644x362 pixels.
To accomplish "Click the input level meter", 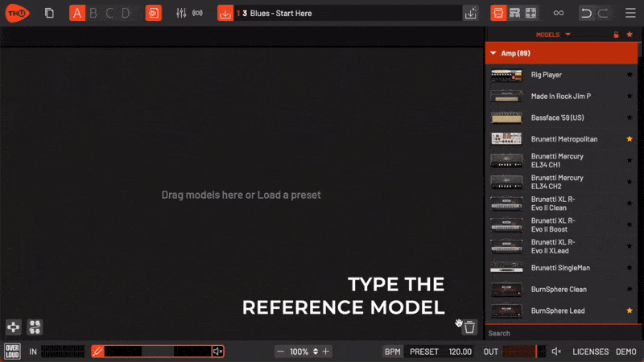I will click(x=63, y=352).
